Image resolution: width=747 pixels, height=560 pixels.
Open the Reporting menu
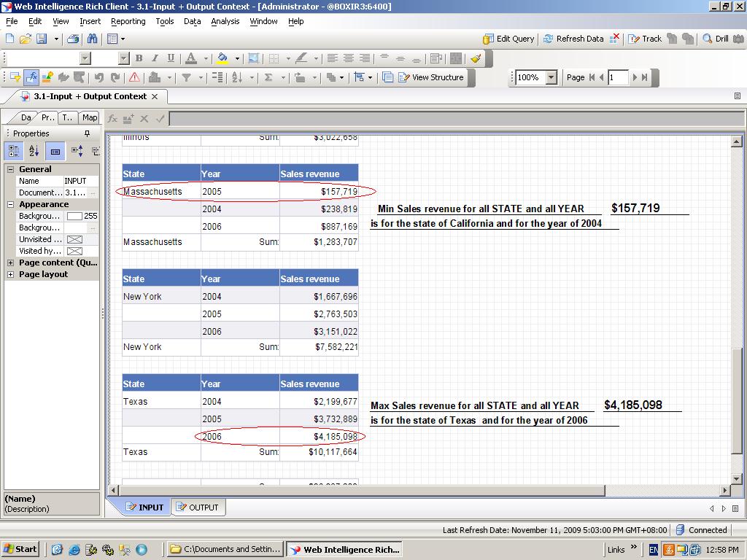pyautogui.click(x=128, y=21)
